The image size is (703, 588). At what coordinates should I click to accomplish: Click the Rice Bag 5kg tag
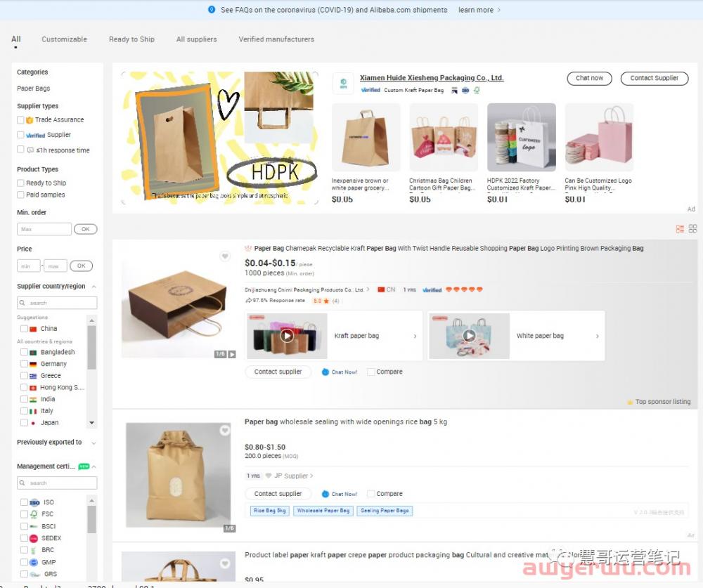(269, 511)
